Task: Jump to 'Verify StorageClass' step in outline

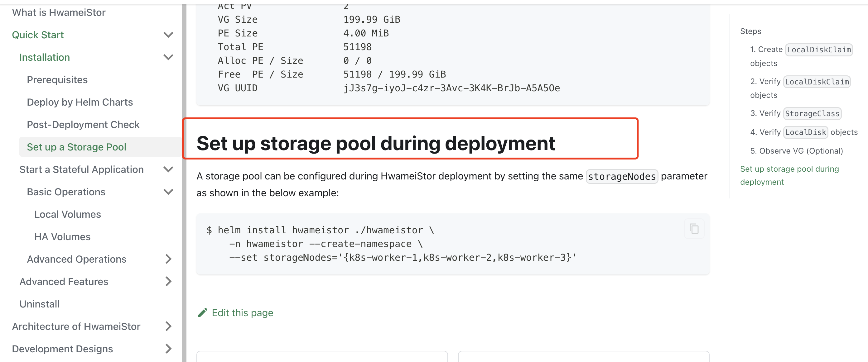Action: [795, 113]
